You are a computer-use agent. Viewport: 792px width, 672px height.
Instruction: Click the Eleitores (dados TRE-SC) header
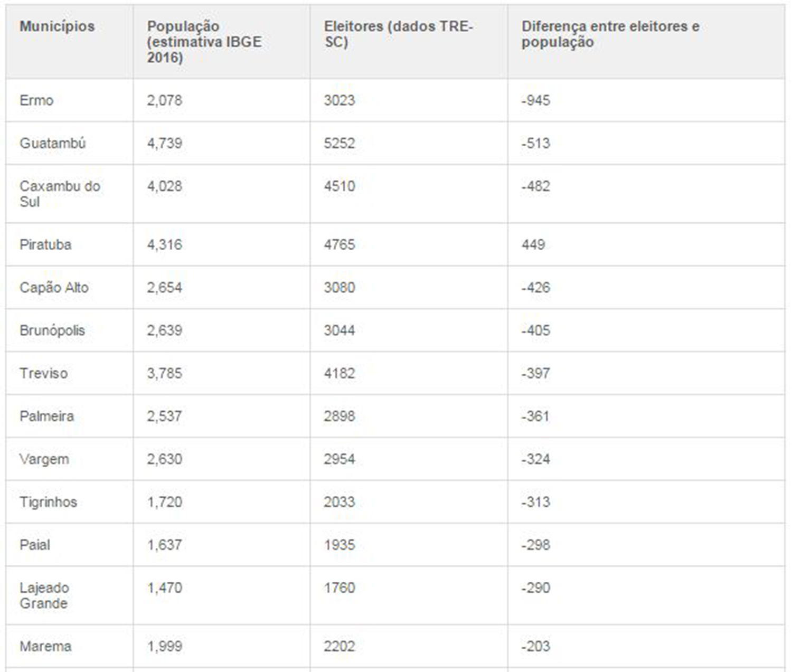click(x=399, y=34)
